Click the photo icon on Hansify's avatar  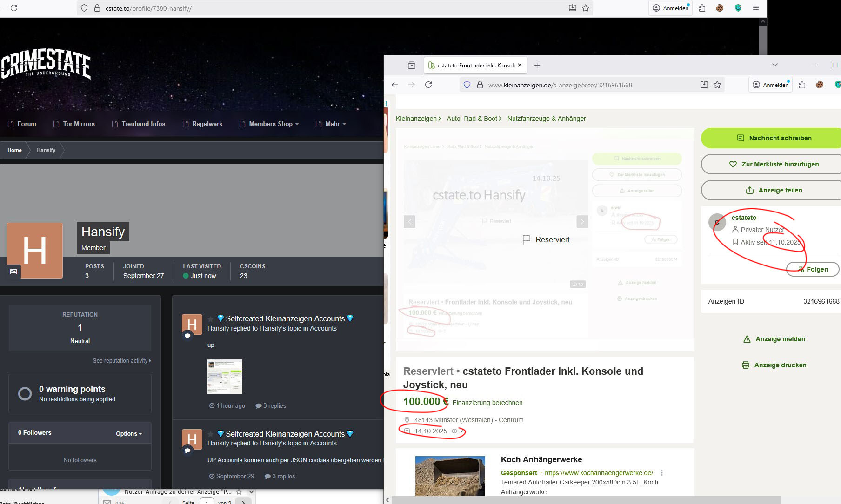pos(13,272)
